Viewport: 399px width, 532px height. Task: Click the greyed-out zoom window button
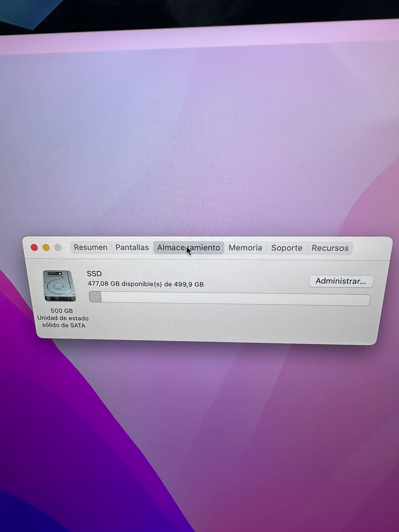[x=58, y=247]
